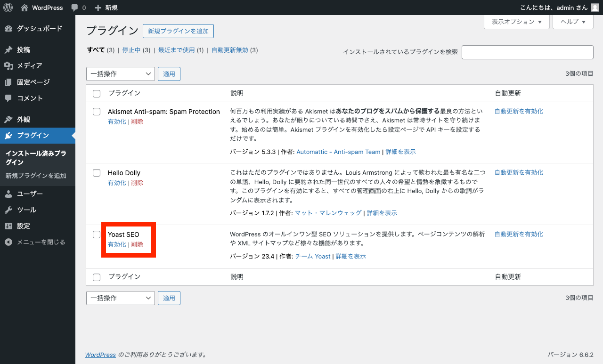Click こんにちは、admin さん account greeting

tap(554, 8)
